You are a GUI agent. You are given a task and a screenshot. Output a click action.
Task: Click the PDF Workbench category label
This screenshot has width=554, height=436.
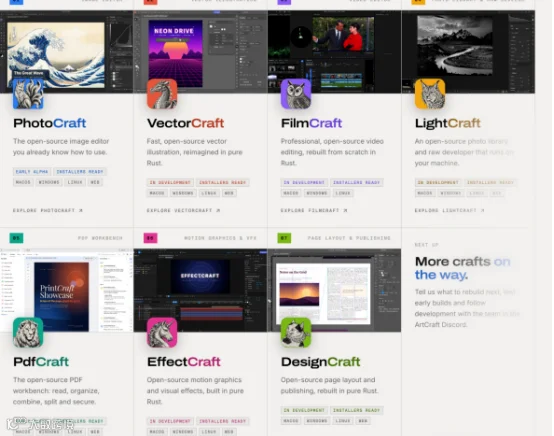pyautogui.click(x=100, y=238)
